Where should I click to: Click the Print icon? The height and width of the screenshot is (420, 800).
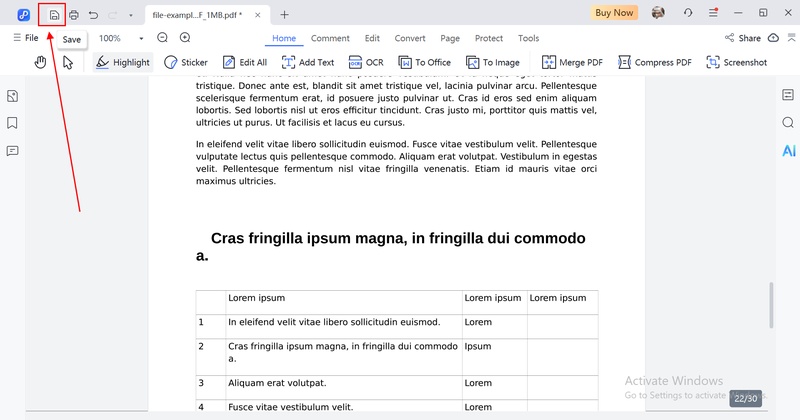73,14
